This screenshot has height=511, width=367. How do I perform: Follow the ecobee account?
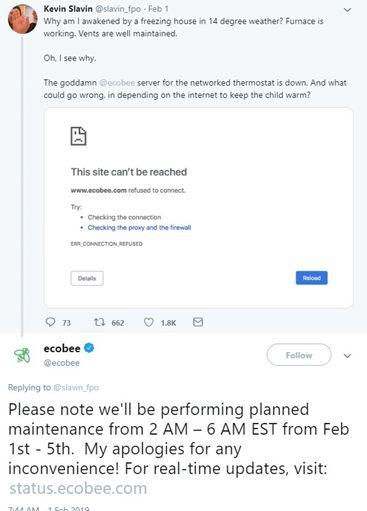coord(299,355)
